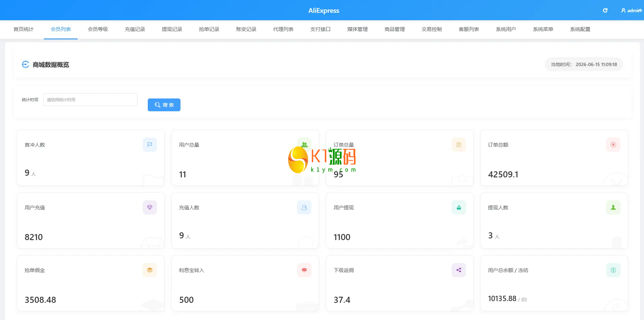Click the local time display 2026-06-15
The height and width of the screenshot is (320, 644).
[x=584, y=64]
